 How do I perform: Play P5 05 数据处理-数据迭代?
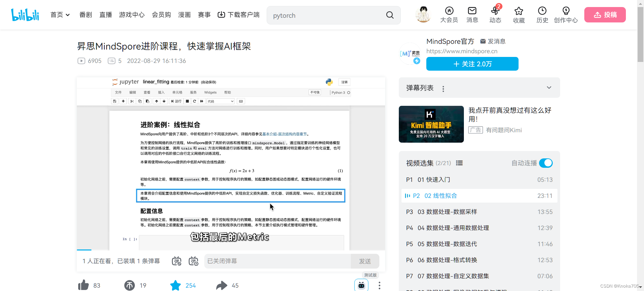[x=479, y=244]
